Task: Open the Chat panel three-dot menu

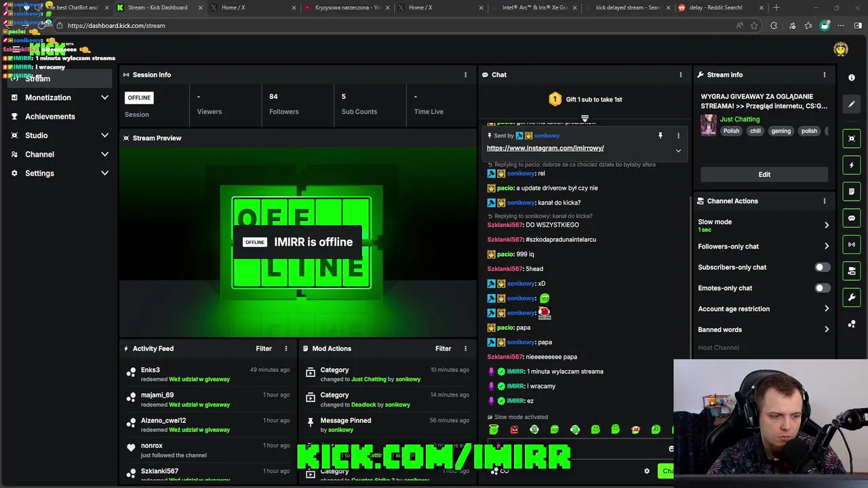Action: (681, 75)
